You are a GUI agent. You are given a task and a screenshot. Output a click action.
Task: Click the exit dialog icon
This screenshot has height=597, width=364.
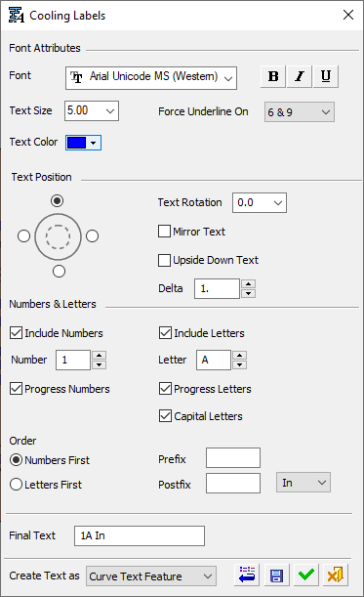336,575
